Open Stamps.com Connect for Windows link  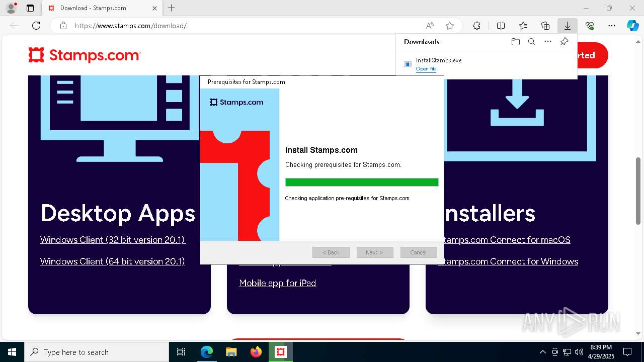pos(511,261)
